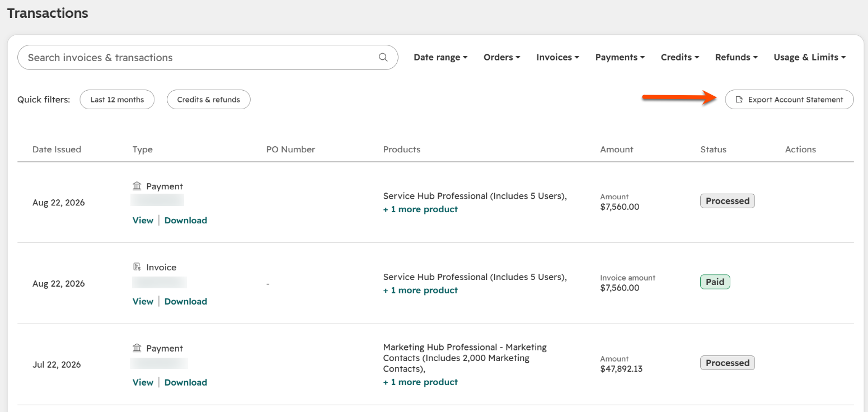Show + 1 more product for Marketing Hub payment
This screenshot has width=868, height=412.
click(x=420, y=382)
